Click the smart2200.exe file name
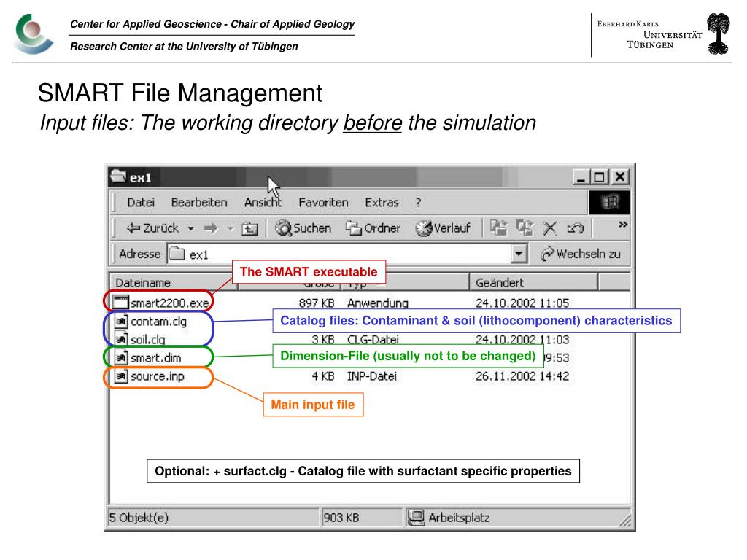This screenshot has height=560, width=747. coord(170,303)
